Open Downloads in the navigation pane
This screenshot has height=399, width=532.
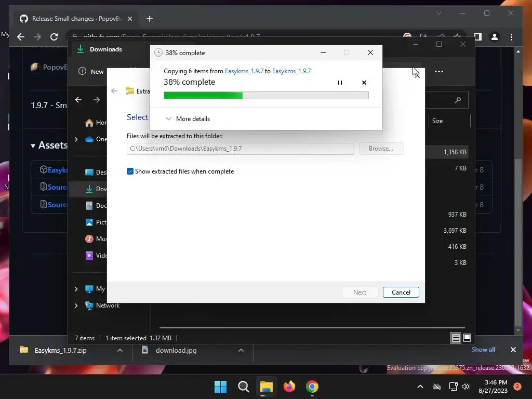pos(96,189)
